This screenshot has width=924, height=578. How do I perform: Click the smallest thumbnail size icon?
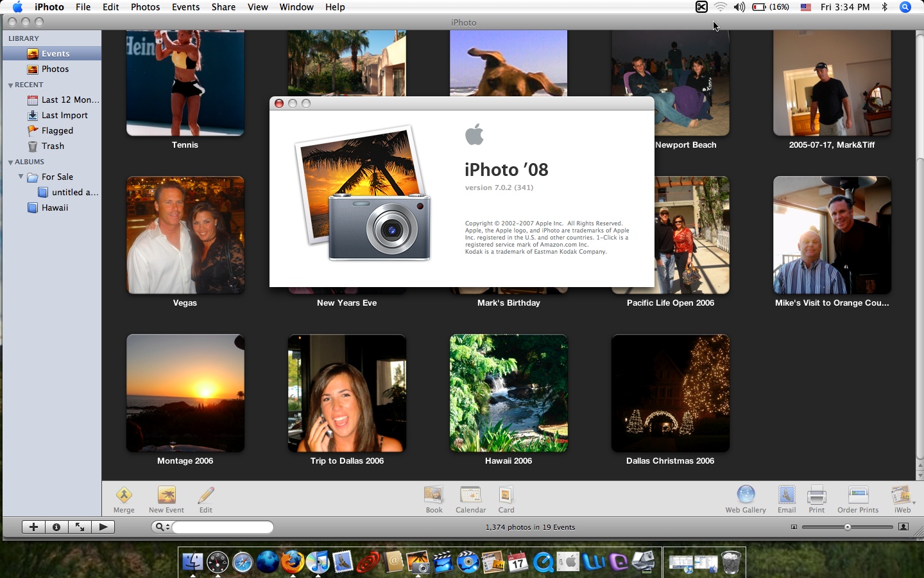click(x=794, y=527)
